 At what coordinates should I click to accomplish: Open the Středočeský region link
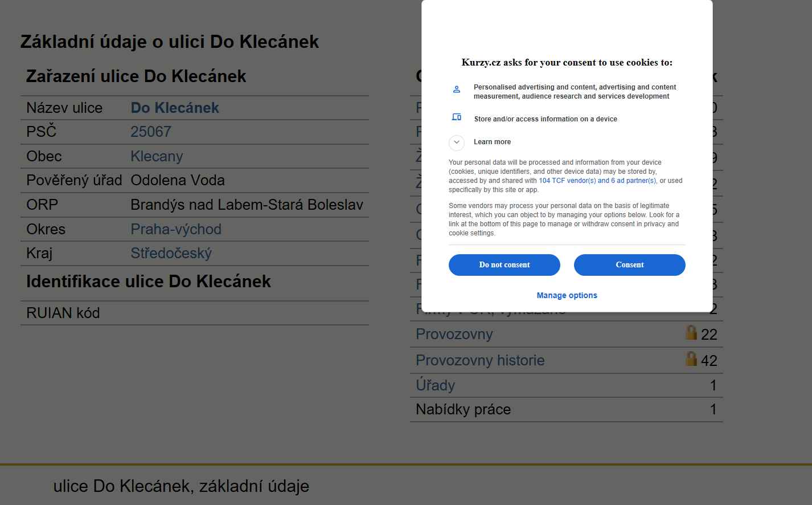tap(171, 253)
